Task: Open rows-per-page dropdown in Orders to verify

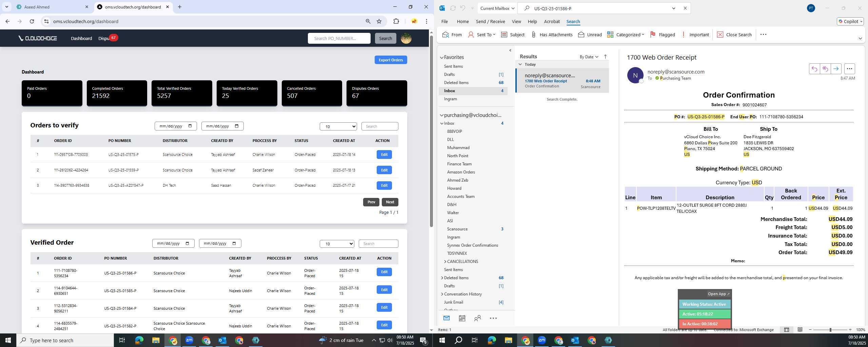Action: pyautogui.click(x=338, y=126)
